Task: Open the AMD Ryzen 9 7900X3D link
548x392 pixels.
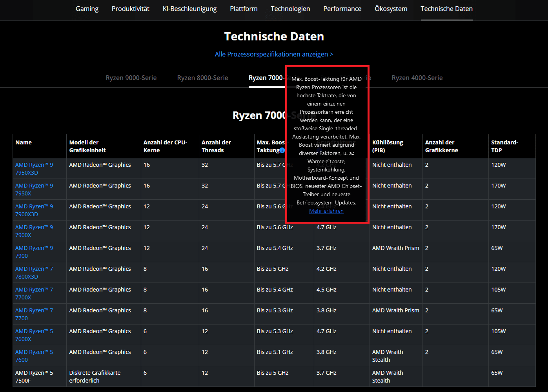Action: click(34, 210)
